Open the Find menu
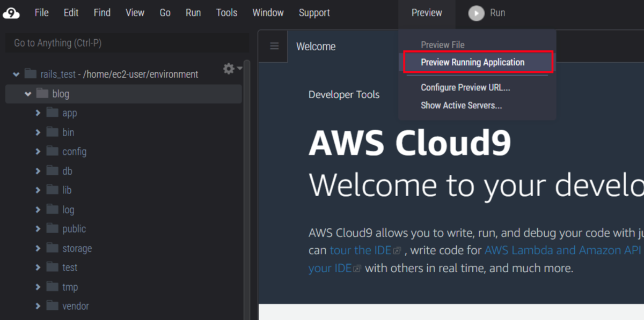644x320 pixels. click(102, 13)
